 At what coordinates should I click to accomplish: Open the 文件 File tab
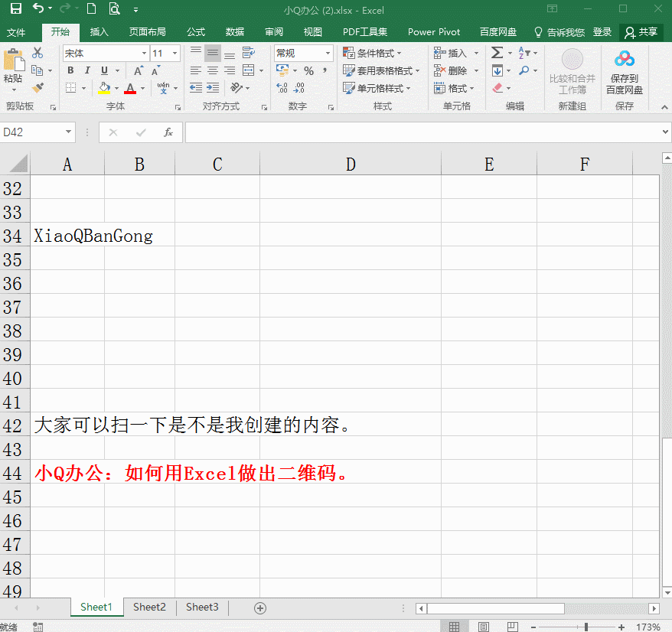16,32
